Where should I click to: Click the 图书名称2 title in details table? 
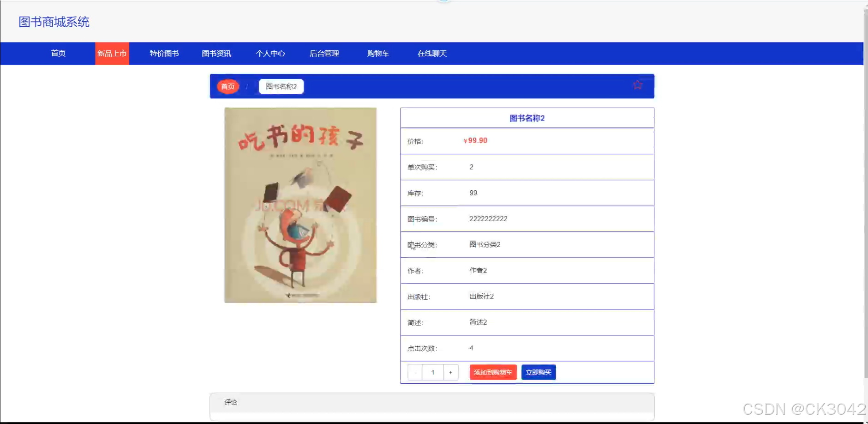click(527, 118)
